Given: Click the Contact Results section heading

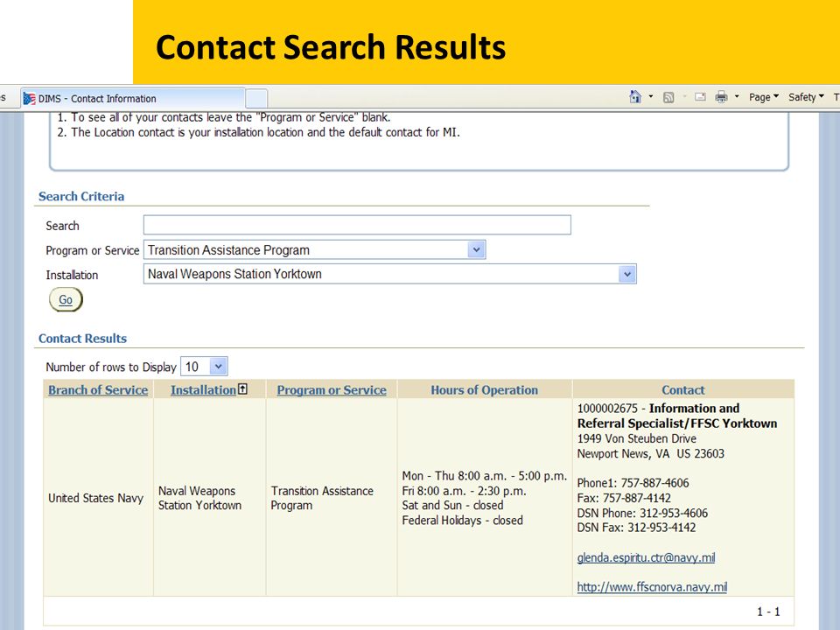Looking at the screenshot, I should coord(82,339).
